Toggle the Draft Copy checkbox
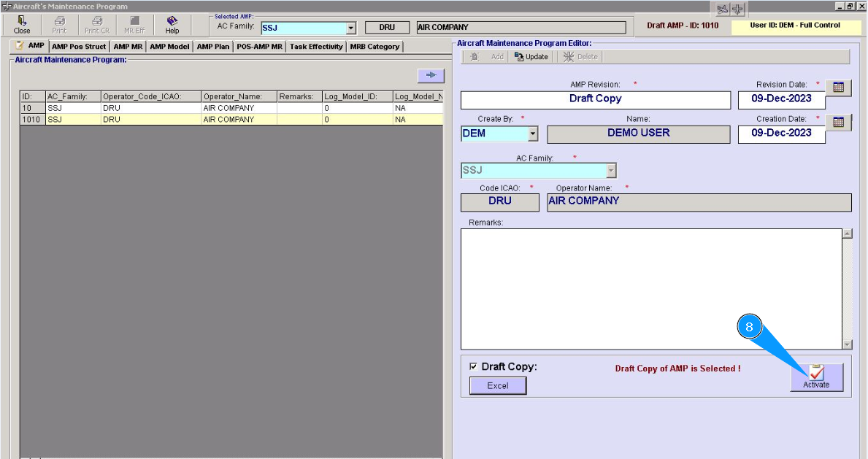The width and height of the screenshot is (868, 459). point(473,366)
